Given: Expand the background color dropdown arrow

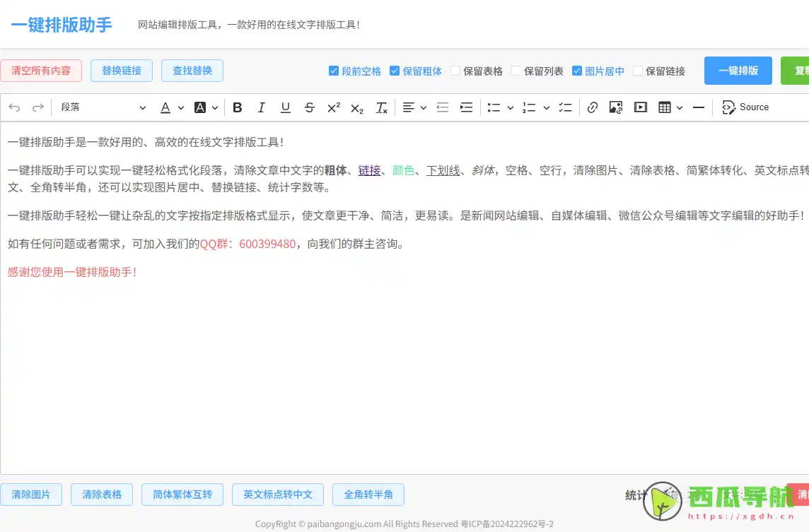Looking at the screenshot, I should [215, 107].
